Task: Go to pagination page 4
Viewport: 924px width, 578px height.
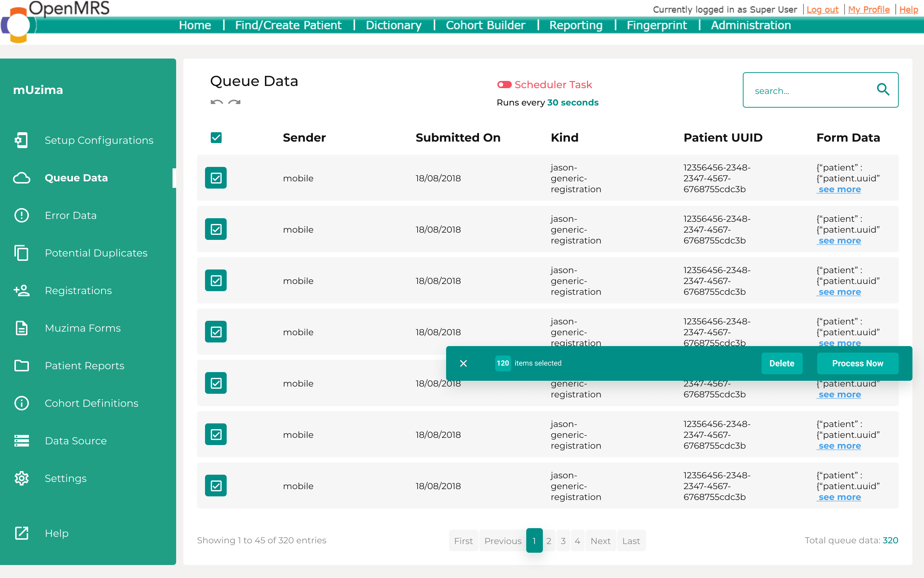Action: point(577,540)
